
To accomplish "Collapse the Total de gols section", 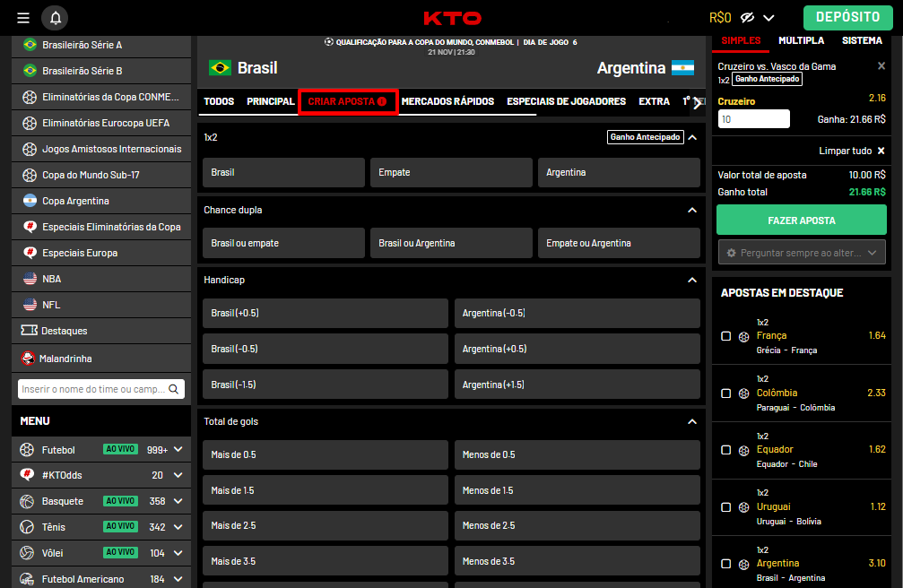I will tap(692, 421).
